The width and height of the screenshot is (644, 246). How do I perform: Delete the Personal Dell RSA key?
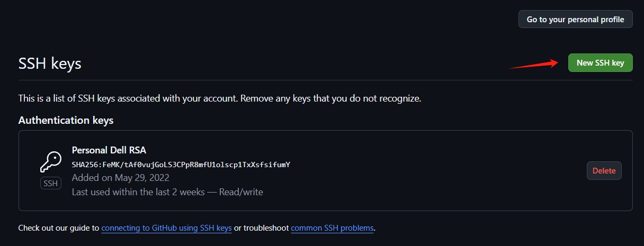604,171
